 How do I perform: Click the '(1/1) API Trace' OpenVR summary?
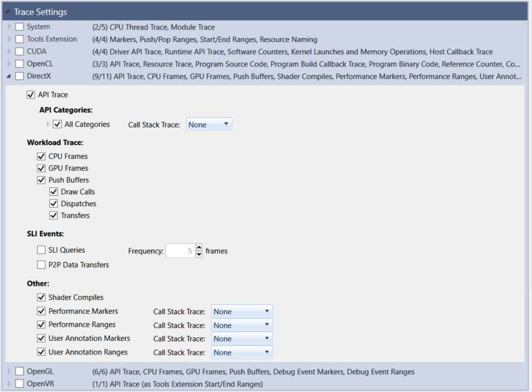click(178, 384)
